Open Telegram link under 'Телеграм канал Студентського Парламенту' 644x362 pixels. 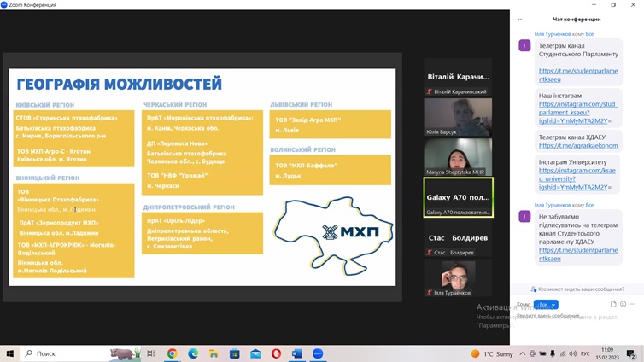[x=578, y=74]
